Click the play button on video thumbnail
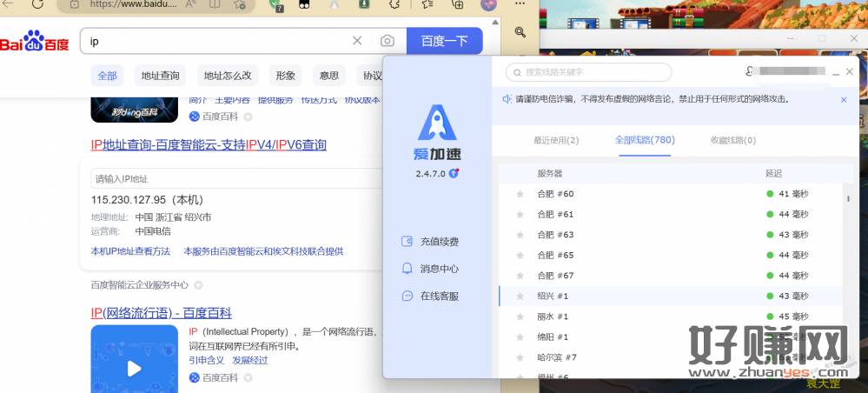868x393 pixels. point(134,369)
